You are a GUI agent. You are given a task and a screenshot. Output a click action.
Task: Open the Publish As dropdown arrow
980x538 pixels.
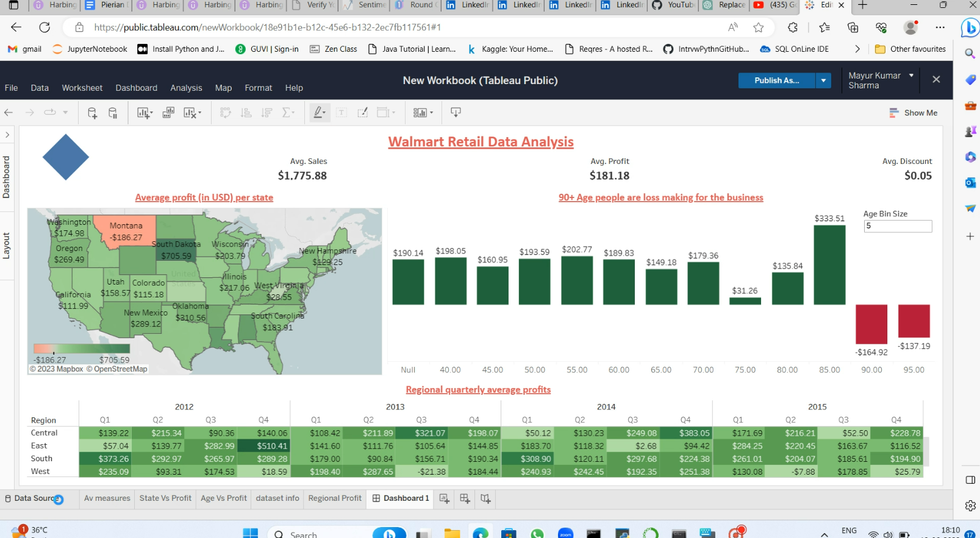823,80
